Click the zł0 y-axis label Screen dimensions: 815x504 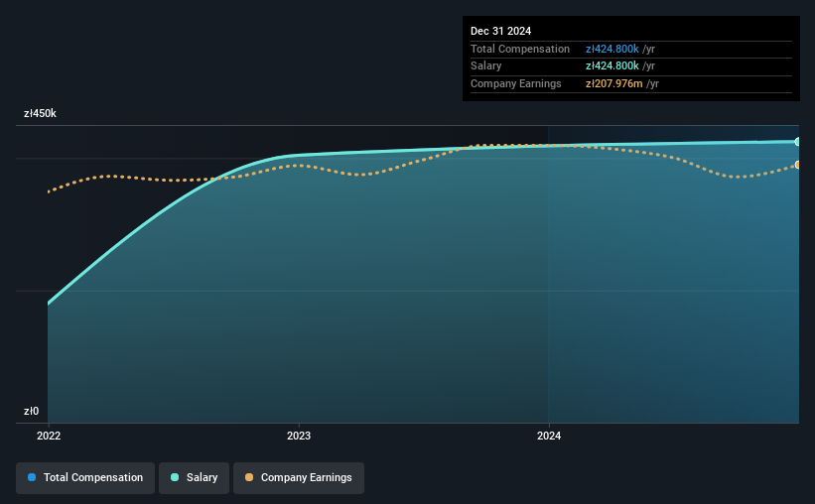tap(31, 411)
